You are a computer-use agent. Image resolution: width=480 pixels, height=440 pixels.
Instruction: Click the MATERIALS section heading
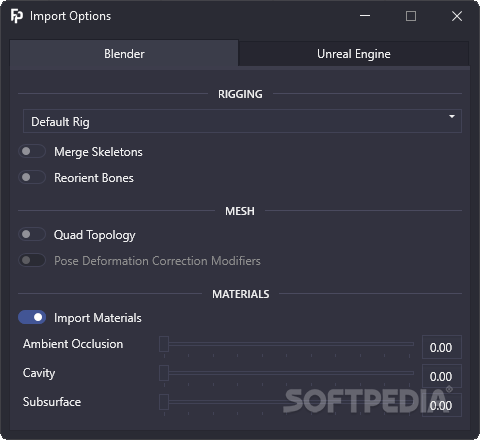click(241, 294)
